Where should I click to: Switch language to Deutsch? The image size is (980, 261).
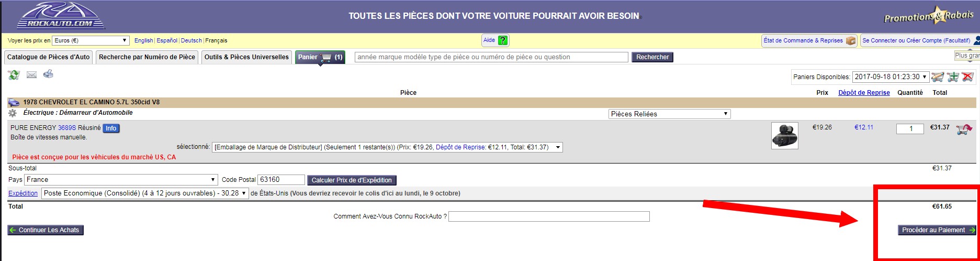[191, 40]
